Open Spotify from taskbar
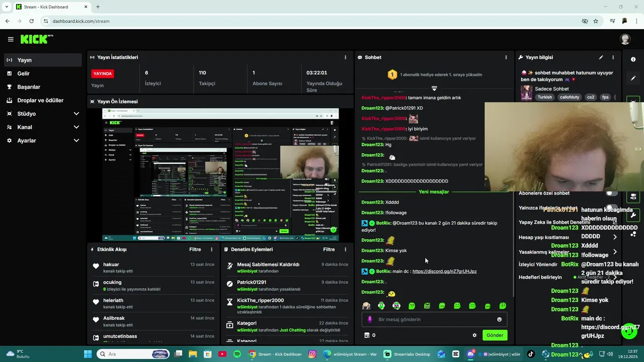The width and height of the screenshot is (644, 362). point(237,354)
